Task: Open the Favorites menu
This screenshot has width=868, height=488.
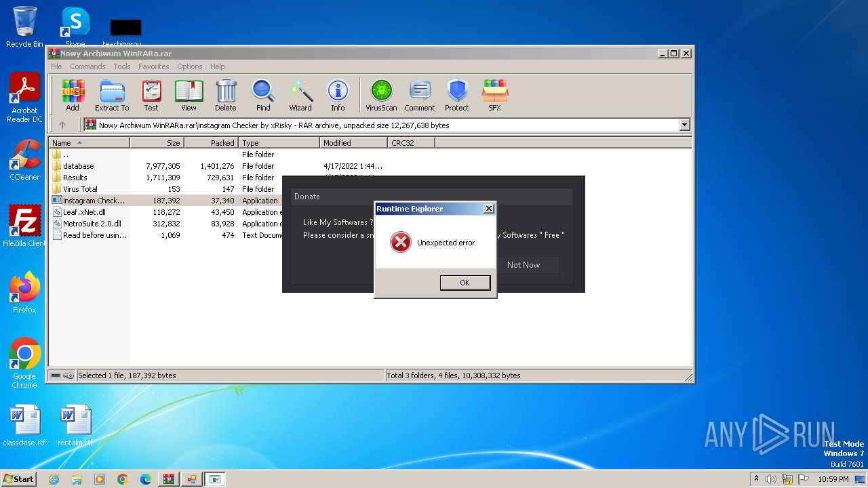Action: click(x=154, y=66)
